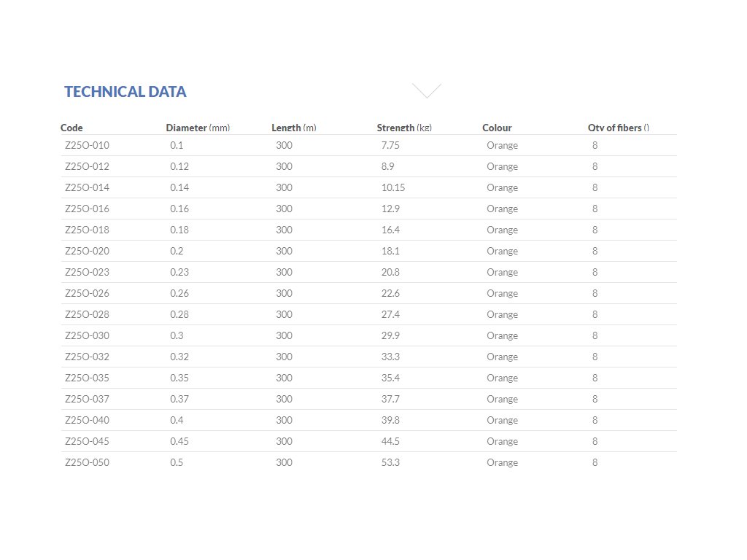Click the 0.26 diameter value
Viewport: 747px width, 560px height.
click(179, 293)
